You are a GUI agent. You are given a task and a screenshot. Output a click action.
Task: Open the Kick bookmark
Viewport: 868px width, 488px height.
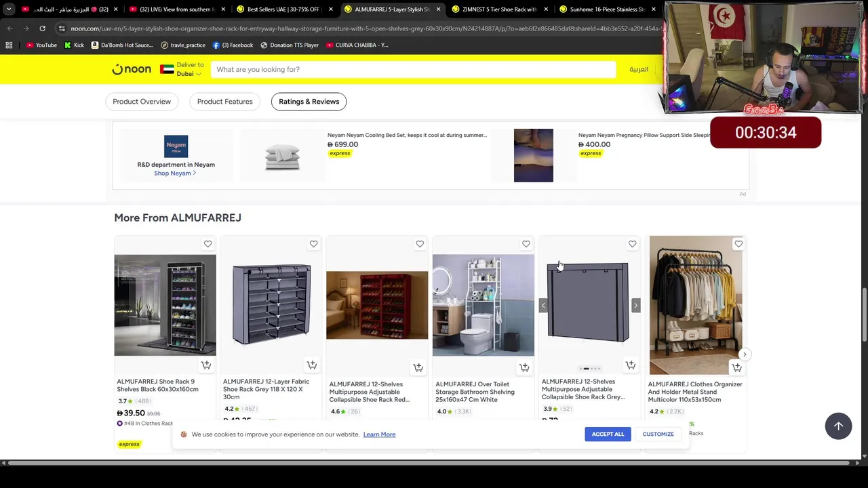pos(74,45)
